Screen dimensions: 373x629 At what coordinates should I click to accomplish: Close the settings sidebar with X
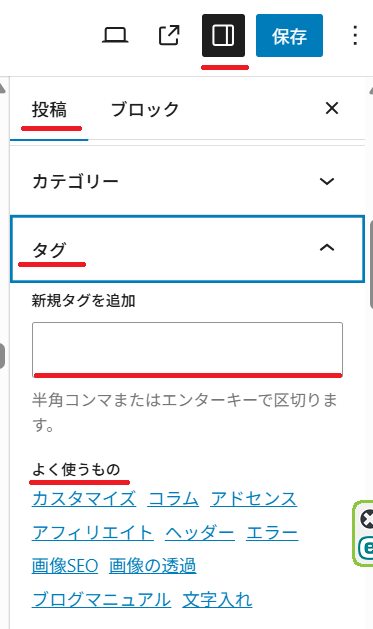click(332, 108)
